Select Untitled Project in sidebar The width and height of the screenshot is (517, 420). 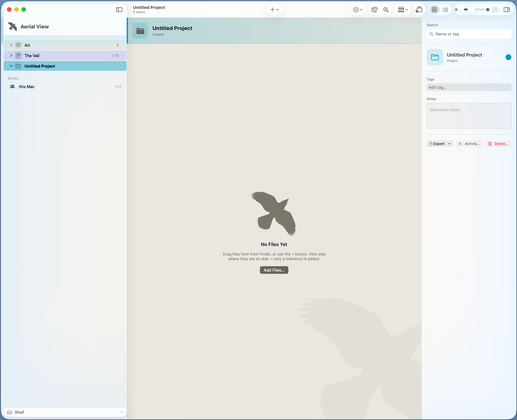point(65,66)
